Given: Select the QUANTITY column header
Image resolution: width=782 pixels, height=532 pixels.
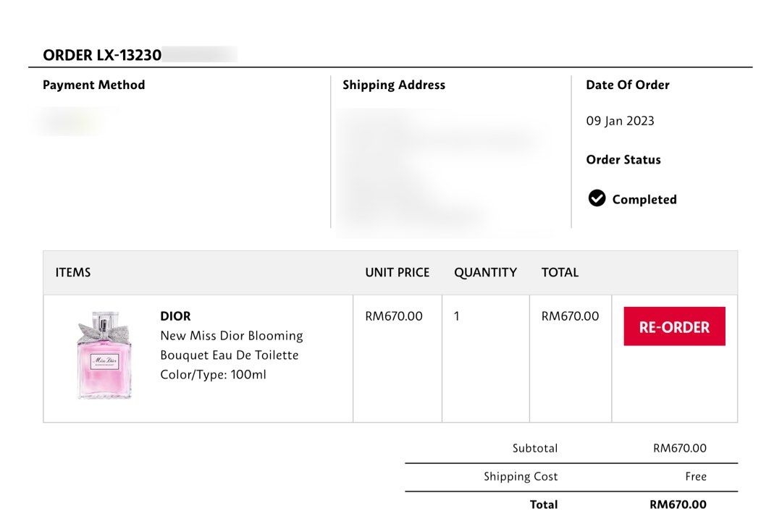Looking at the screenshot, I should pyautogui.click(x=485, y=273).
